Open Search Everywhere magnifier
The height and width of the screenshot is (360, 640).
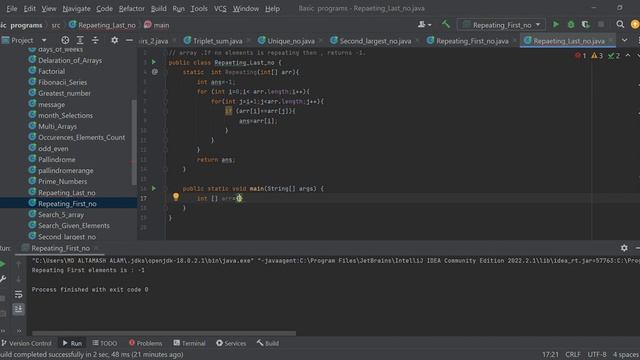(620, 24)
